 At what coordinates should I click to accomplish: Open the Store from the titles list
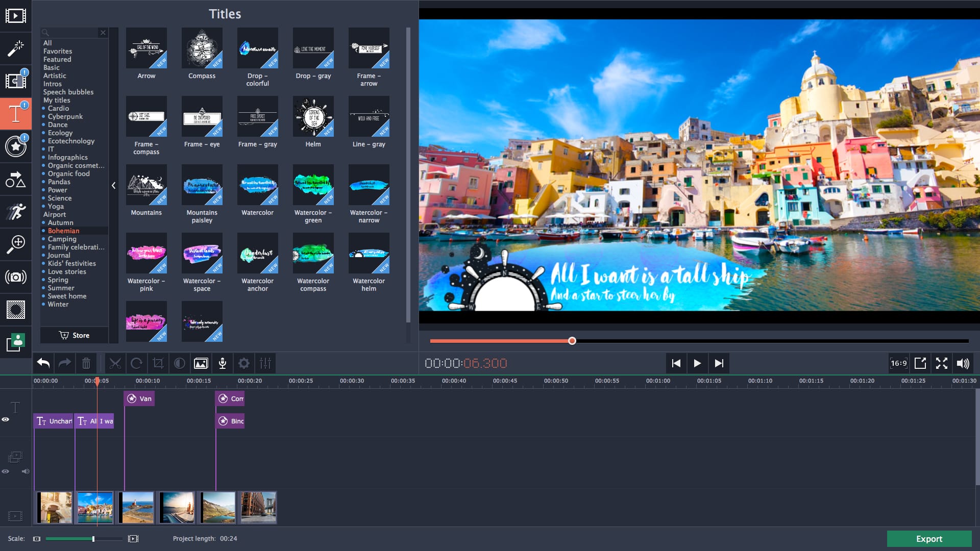[74, 335]
